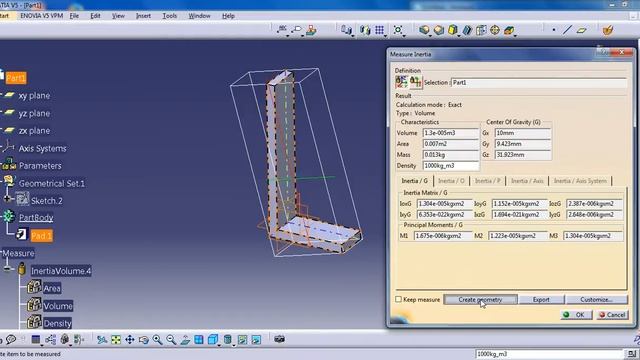Toggle Measure Inertia 2D mode icon
640x360 pixels.
(x=416, y=82)
